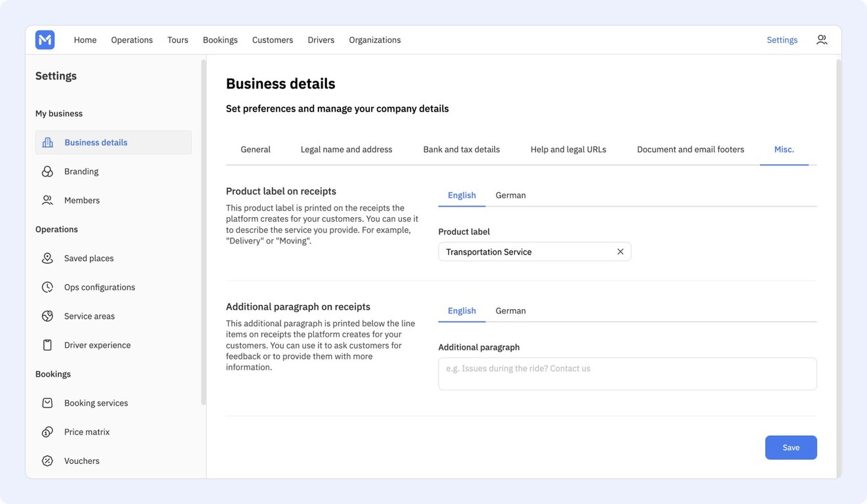Open Vouchers label in sidebar

[x=82, y=461]
